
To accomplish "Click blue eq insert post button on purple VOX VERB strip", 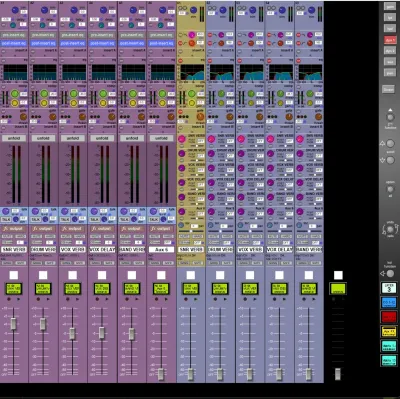I will point(73,43).
